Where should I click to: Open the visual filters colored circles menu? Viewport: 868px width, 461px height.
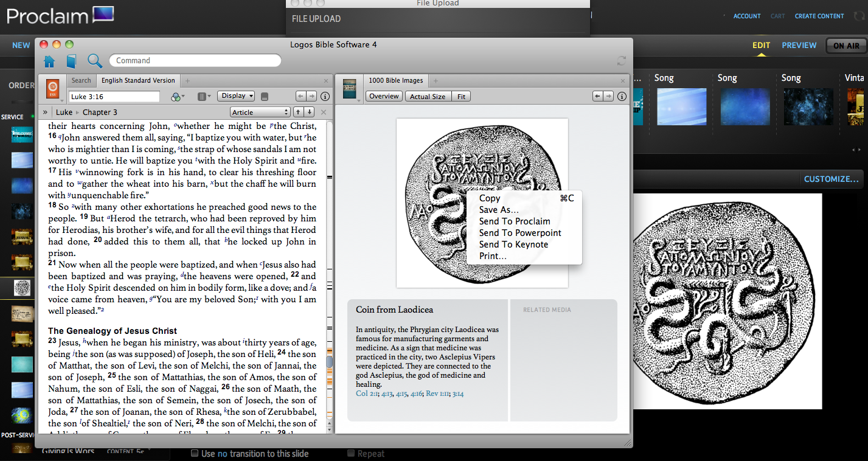click(177, 96)
